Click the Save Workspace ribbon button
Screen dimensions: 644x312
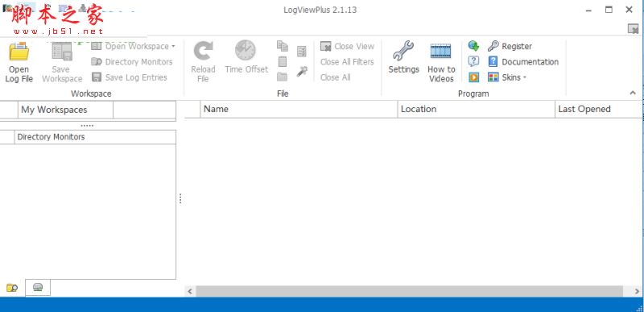(x=62, y=61)
